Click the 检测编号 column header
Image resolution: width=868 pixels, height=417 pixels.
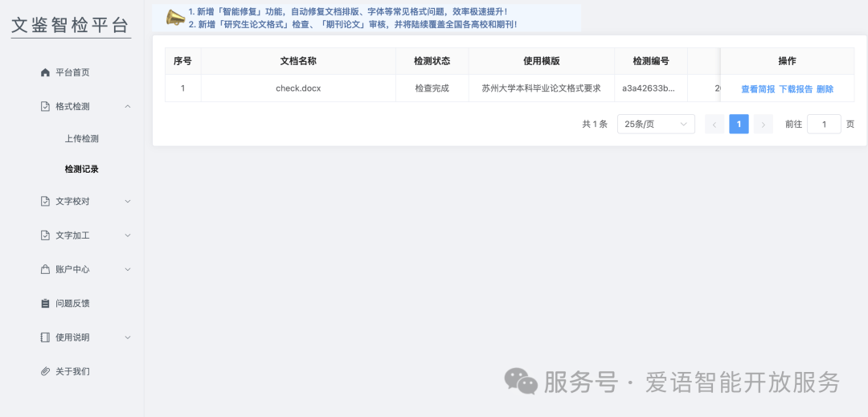[650, 61]
